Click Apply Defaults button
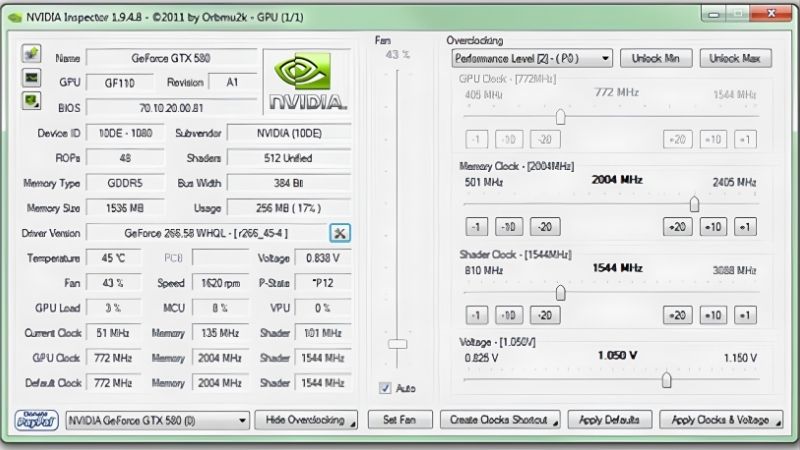 tap(610, 420)
